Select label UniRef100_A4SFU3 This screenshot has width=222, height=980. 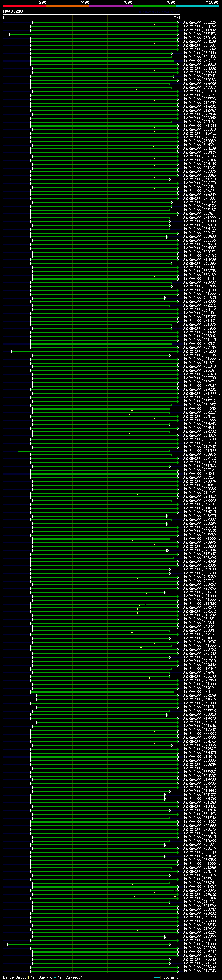pos(199,924)
